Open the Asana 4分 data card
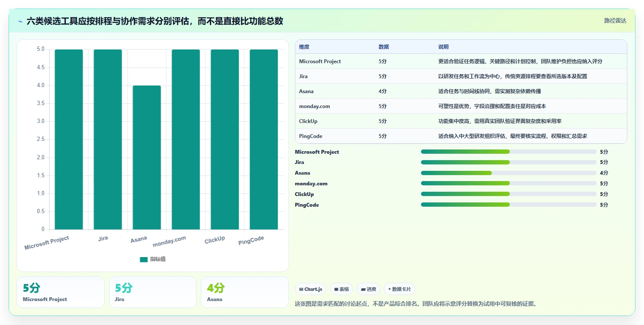The image size is (644, 325). point(245,292)
